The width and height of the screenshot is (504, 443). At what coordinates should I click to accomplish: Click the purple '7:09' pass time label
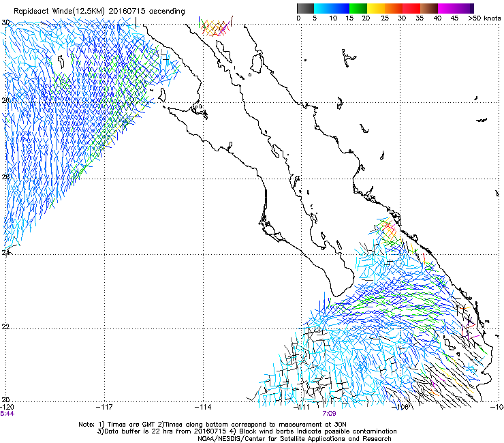coord(329,414)
